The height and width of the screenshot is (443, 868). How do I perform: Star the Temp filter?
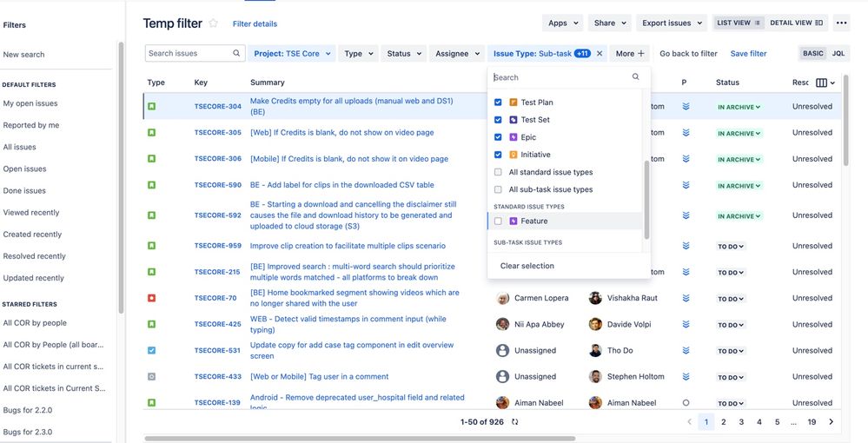213,23
